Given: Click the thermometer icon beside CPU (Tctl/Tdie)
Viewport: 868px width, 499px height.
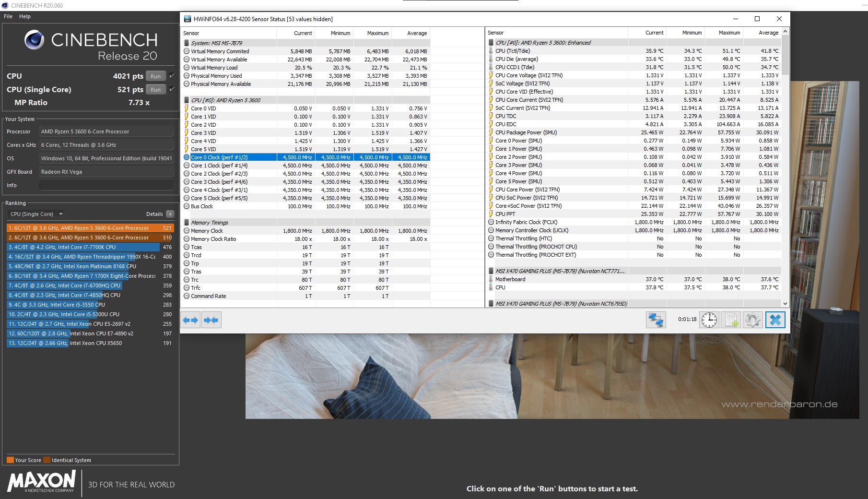Looking at the screenshot, I should (491, 51).
